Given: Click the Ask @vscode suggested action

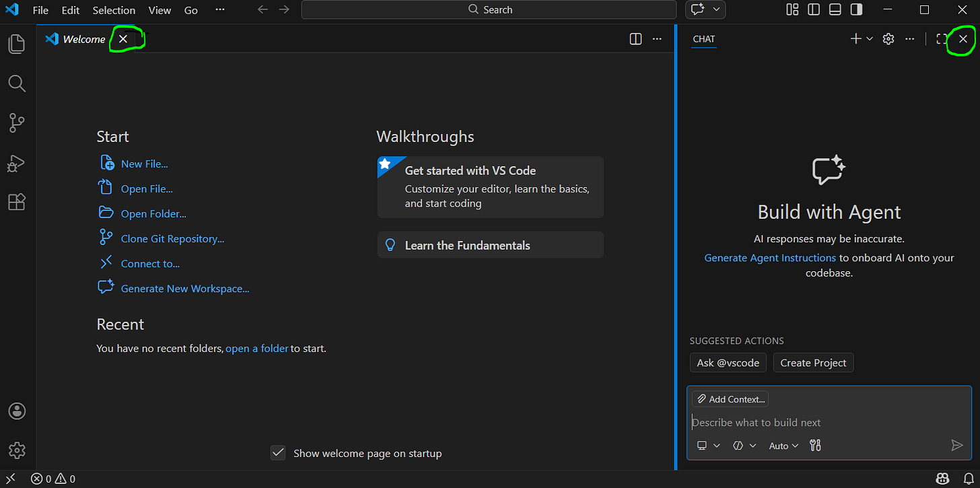Looking at the screenshot, I should (x=728, y=363).
